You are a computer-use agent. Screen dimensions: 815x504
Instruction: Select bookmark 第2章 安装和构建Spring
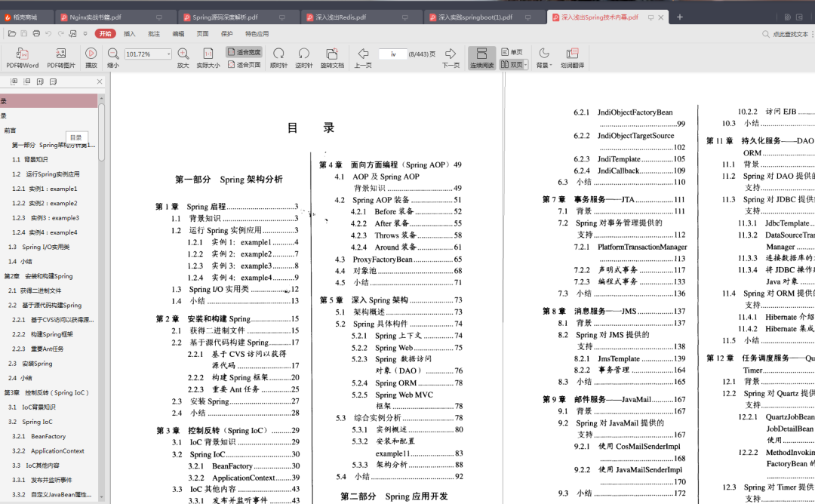pos(39,276)
